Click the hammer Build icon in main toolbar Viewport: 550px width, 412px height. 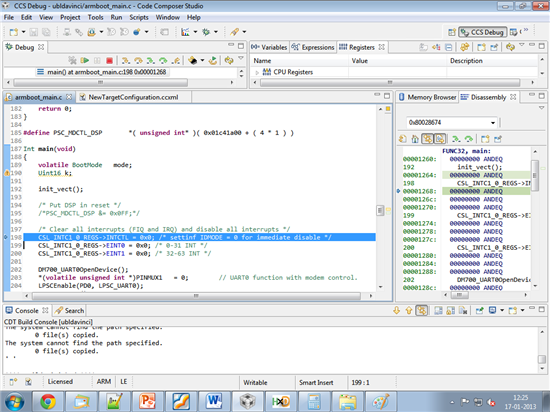pos(79,32)
